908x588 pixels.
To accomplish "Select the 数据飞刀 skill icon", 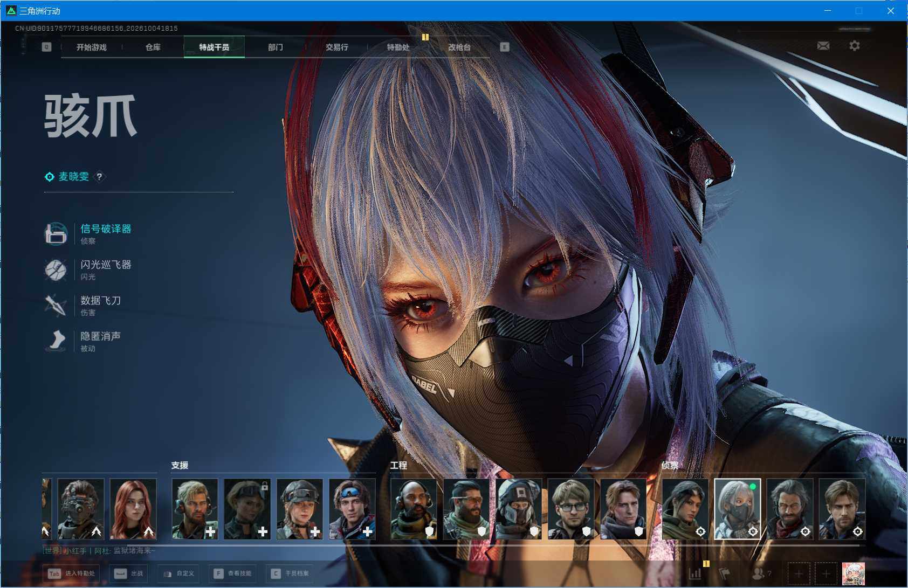I will pyautogui.click(x=56, y=305).
